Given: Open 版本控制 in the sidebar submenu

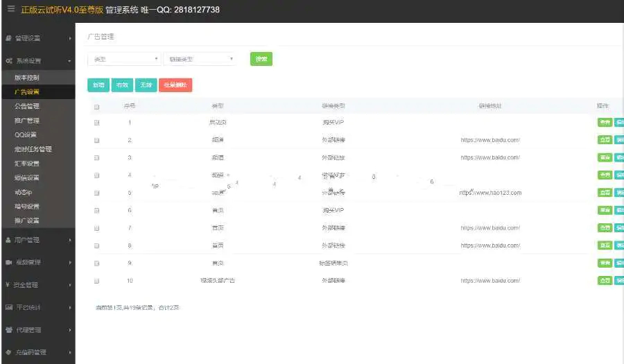Looking at the screenshot, I should (x=26, y=78).
